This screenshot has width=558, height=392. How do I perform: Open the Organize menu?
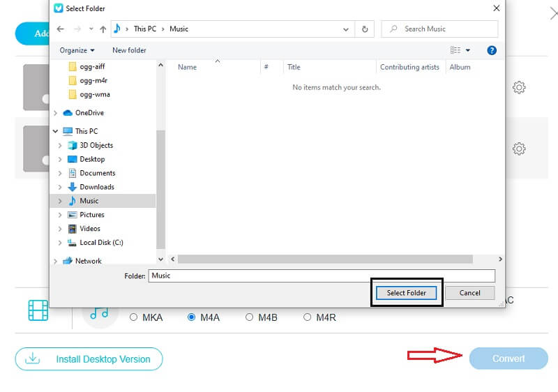point(77,50)
